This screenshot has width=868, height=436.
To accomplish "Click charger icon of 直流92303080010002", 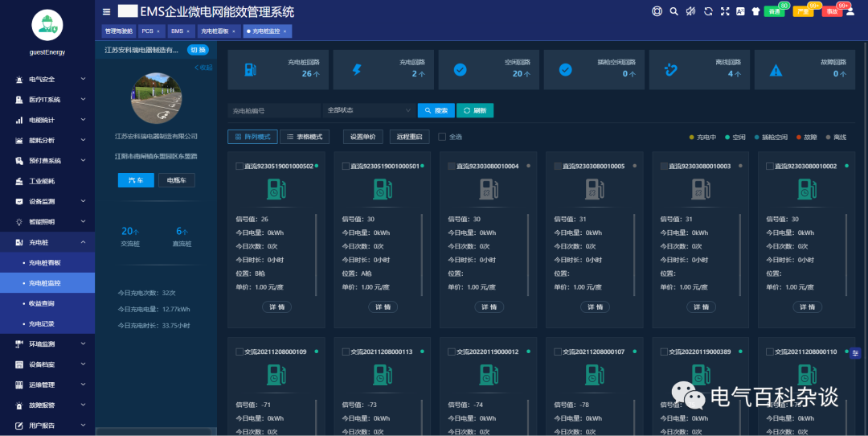I will click(807, 190).
